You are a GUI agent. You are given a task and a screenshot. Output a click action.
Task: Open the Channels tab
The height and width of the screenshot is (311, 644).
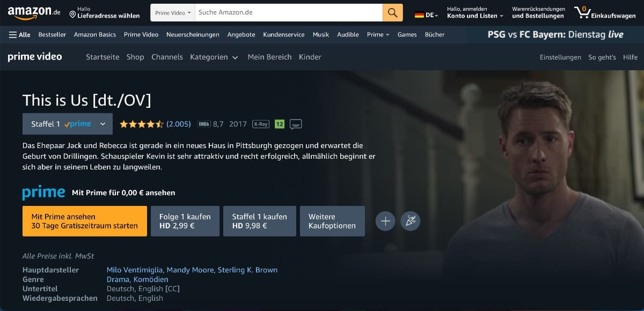coord(167,57)
